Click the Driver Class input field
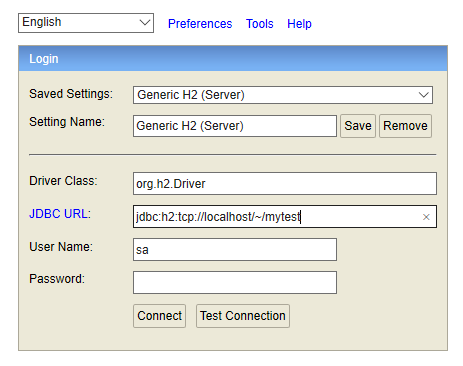This screenshot has width=463, height=366. point(285,184)
